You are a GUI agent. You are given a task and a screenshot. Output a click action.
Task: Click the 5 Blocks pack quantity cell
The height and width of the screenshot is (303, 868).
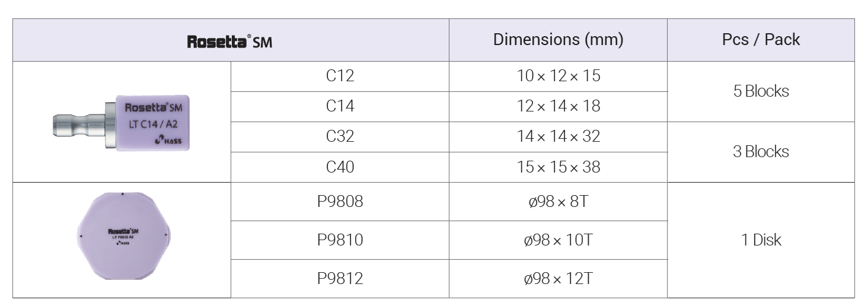coord(761,92)
